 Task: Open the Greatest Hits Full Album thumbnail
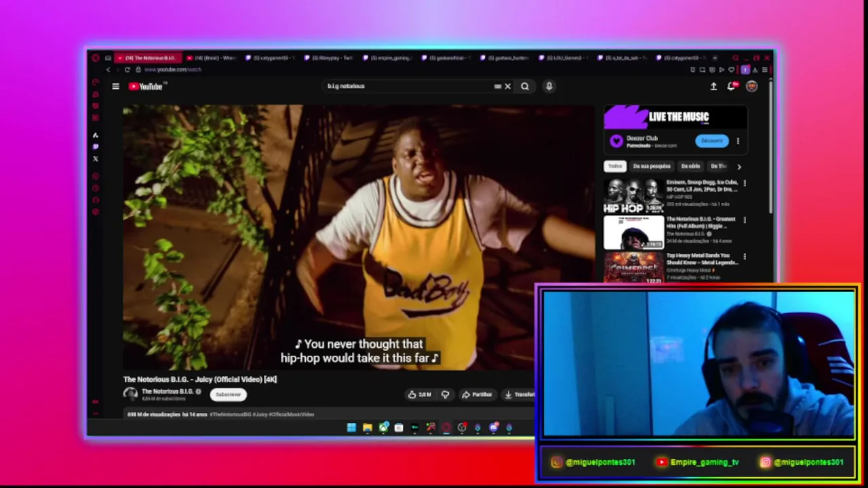click(x=633, y=232)
